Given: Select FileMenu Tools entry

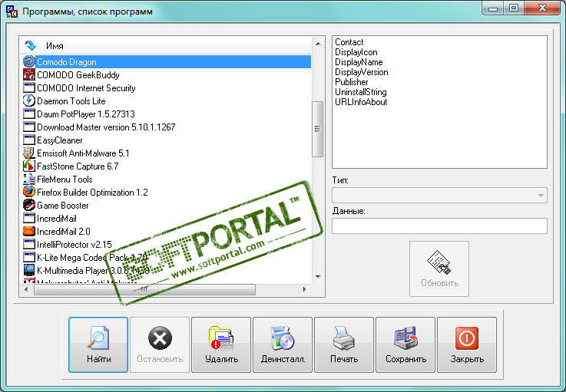Looking at the screenshot, I should coord(65,180).
